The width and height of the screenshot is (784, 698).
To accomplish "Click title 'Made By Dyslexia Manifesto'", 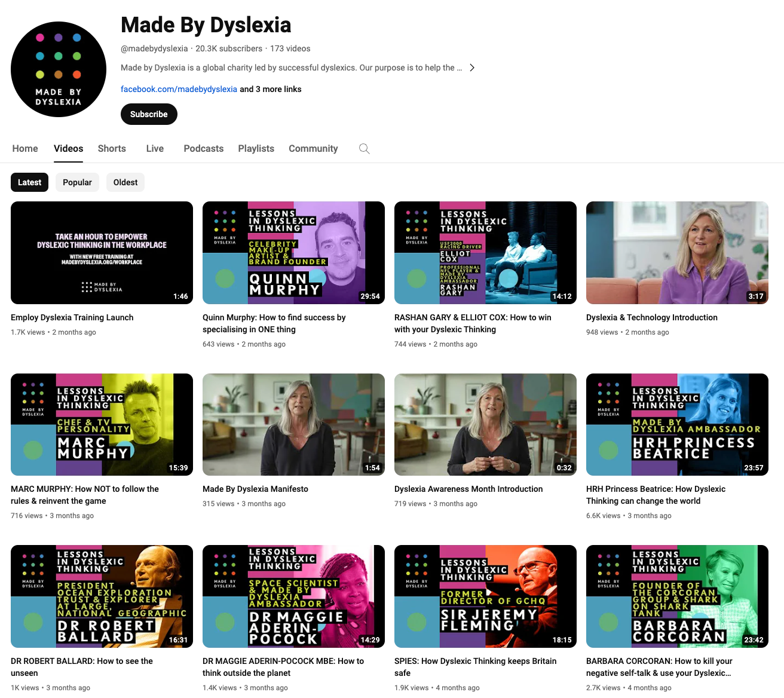I will (x=255, y=489).
